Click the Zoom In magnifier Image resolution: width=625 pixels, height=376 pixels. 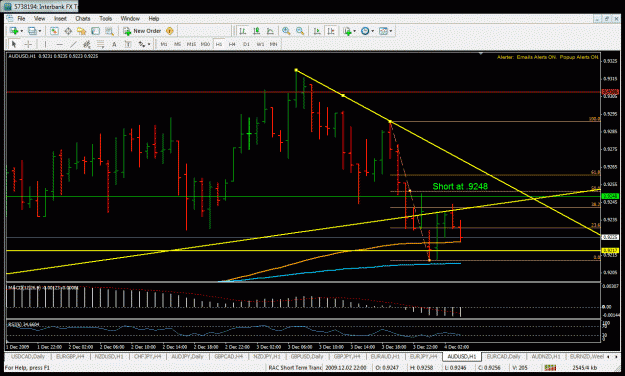coord(286,31)
